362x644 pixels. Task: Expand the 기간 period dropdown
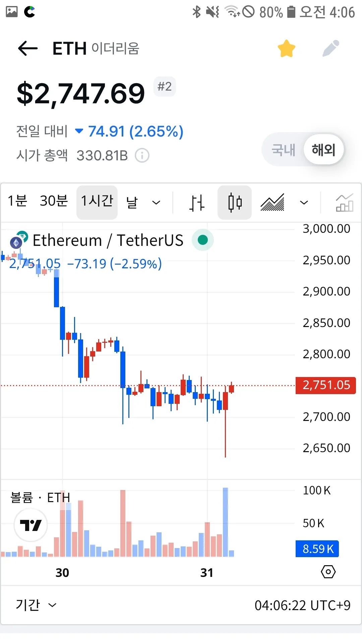36,605
